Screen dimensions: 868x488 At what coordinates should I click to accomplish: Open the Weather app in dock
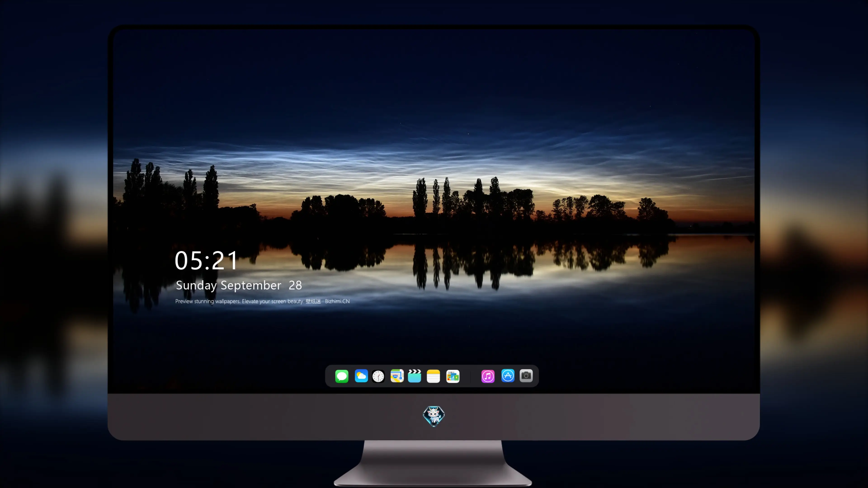[361, 376]
